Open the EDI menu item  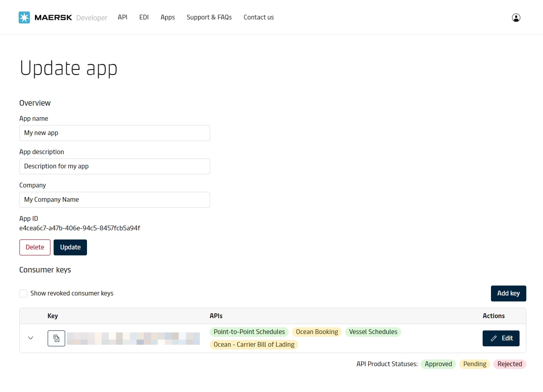pyautogui.click(x=144, y=17)
